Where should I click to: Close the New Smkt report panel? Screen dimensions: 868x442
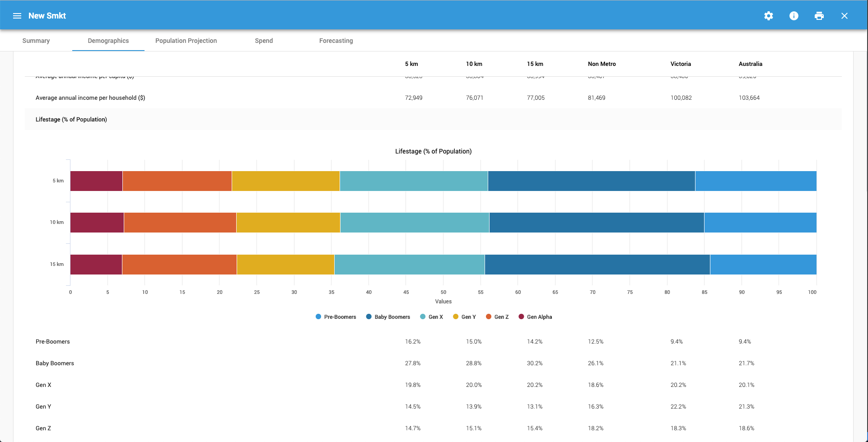click(844, 16)
